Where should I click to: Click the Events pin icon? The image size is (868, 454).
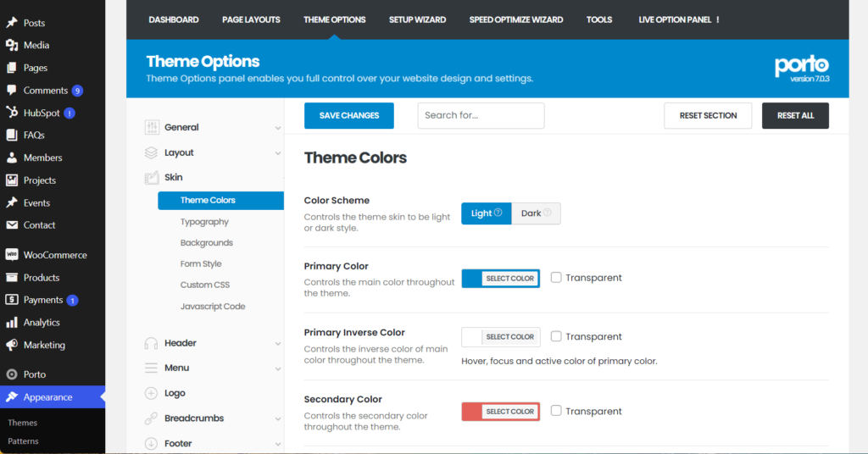click(12, 203)
